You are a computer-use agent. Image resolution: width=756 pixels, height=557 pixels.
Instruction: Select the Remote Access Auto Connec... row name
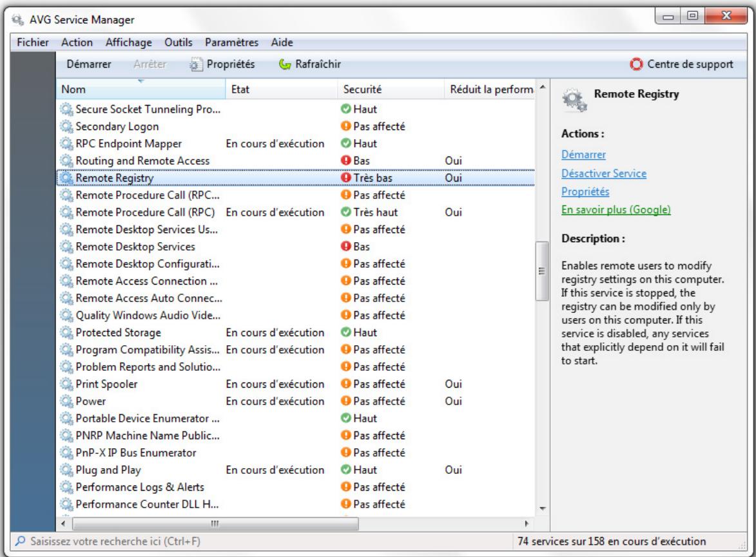(149, 298)
